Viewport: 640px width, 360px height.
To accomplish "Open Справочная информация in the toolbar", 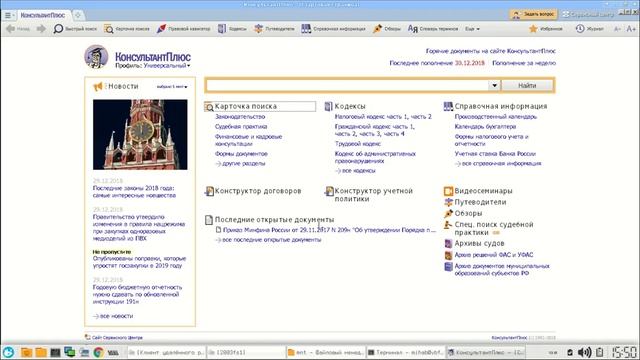I will point(333,29).
